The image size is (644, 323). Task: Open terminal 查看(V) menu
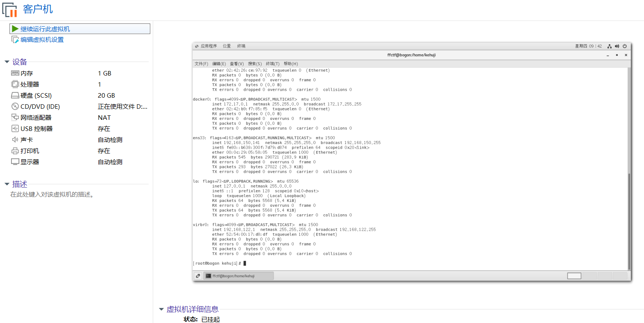(237, 64)
